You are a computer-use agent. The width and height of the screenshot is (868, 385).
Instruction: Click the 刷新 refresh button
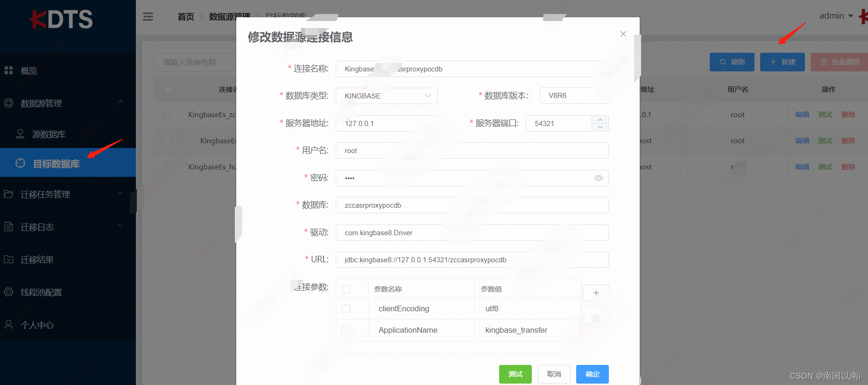point(732,62)
